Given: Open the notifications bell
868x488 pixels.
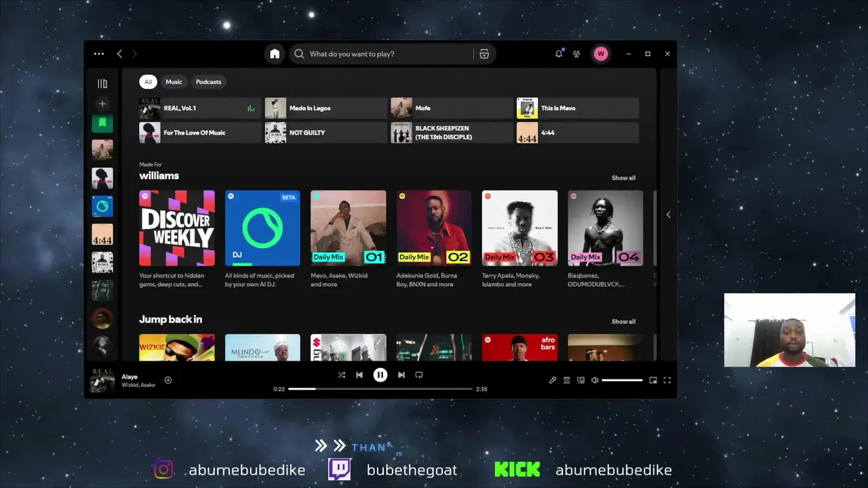Looking at the screenshot, I should pyautogui.click(x=559, y=54).
